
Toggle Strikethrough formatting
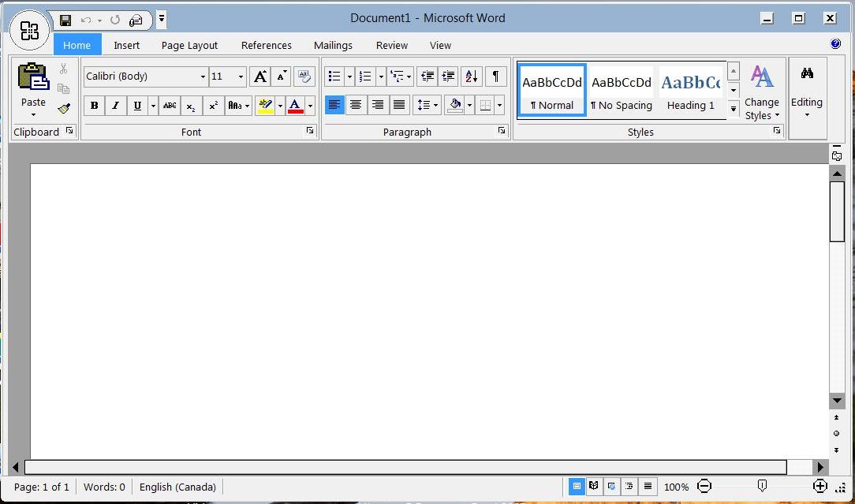(170, 105)
